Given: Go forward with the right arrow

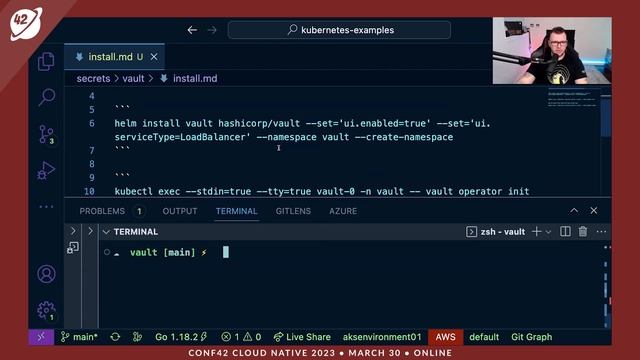Looking at the screenshot, I should coord(212,30).
